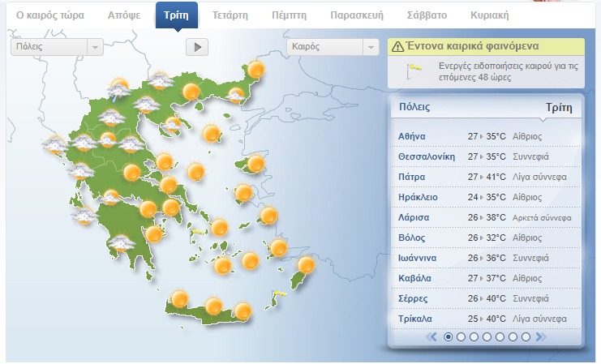Click the Έντονα καιρικά φαινόμενα alert banner
Image resolution: width=601 pixels, height=364 pixels.
pyautogui.click(x=484, y=47)
